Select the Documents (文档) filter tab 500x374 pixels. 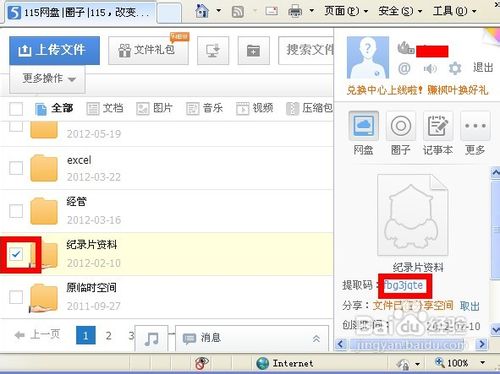(105, 108)
